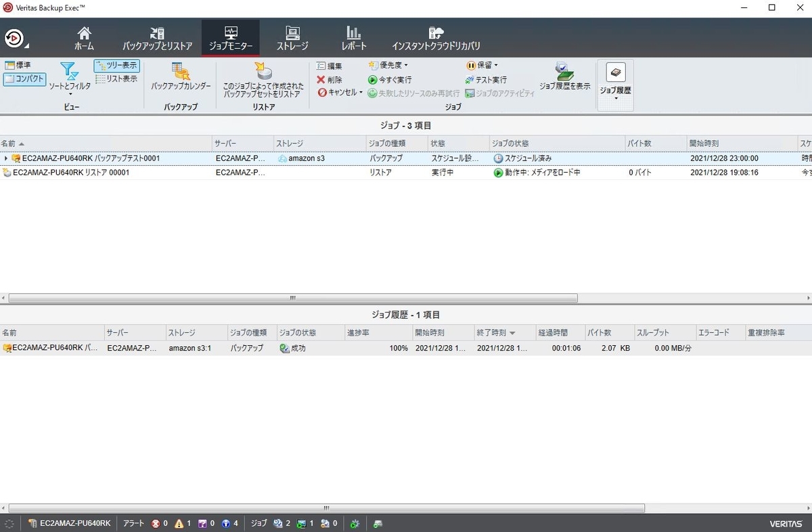The width and height of the screenshot is (812, 532).
Task: Click the 00:01:06 elapsed time cell
Action: [x=566, y=348]
